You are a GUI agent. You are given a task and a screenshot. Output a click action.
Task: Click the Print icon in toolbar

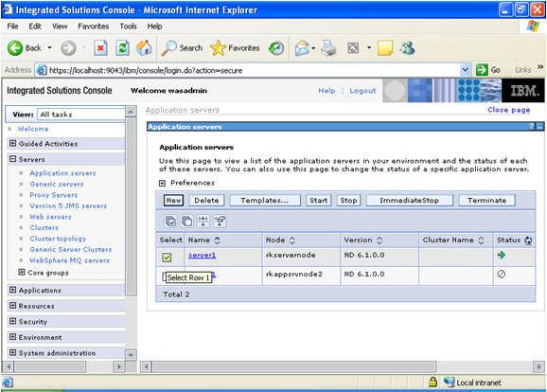(x=328, y=48)
